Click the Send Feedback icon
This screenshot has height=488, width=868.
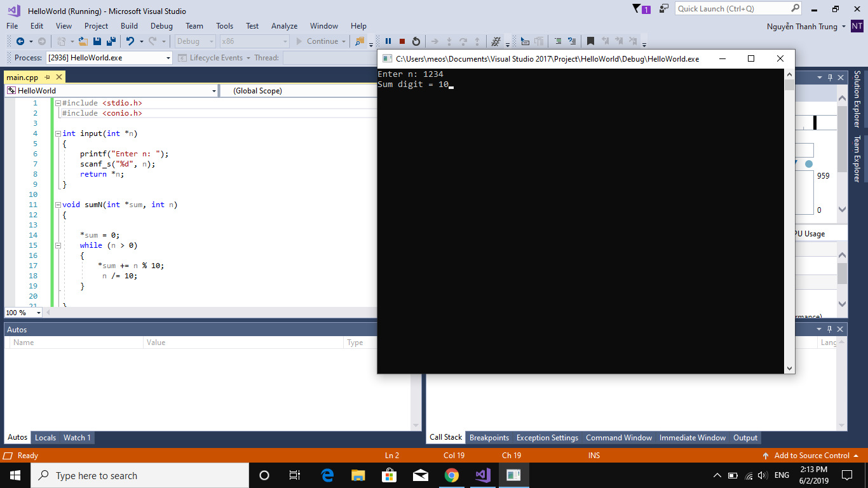point(664,8)
